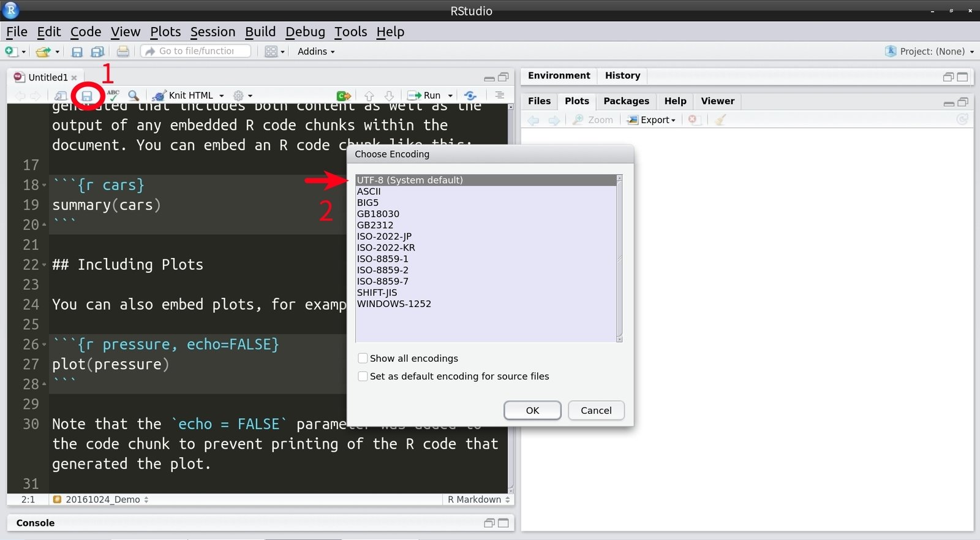Open the Project: (None) dropdown
The image size is (980, 540).
point(937,51)
